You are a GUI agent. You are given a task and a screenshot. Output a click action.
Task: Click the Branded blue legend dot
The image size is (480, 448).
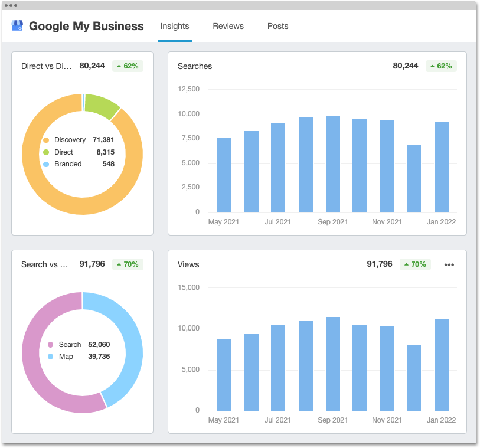(x=46, y=164)
